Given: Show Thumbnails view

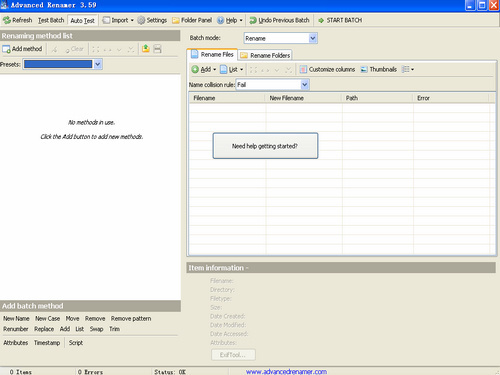Looking at the screenshot, I should pyautogui.click(x=379, y=69).
